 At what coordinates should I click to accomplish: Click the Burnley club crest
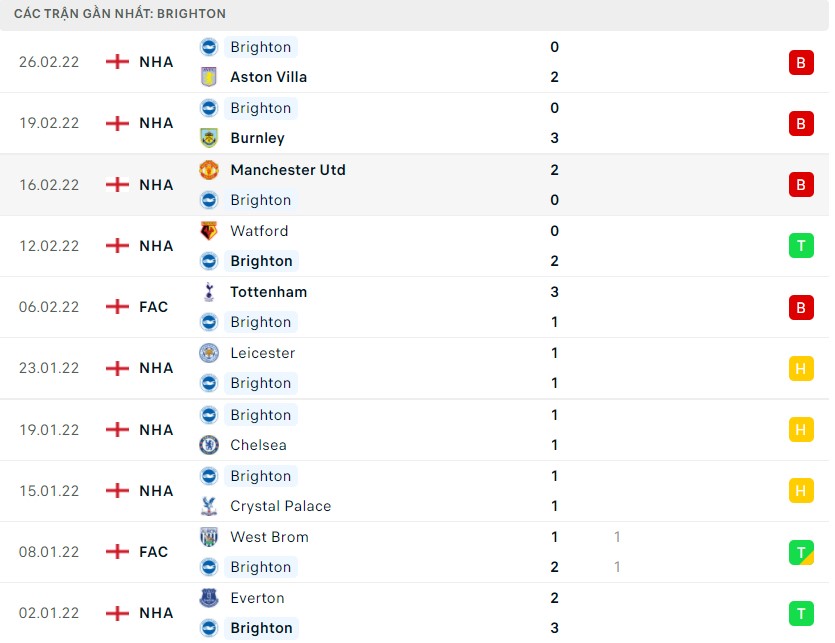click(x=209, y=138)
